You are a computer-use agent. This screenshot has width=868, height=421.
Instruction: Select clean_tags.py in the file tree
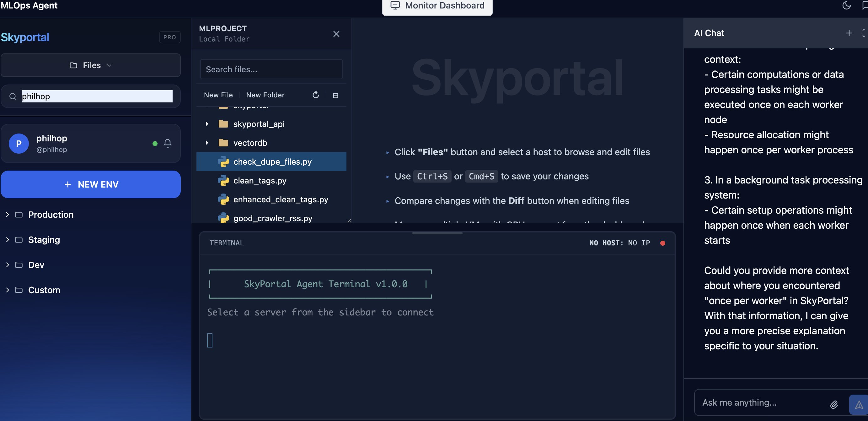260,180
